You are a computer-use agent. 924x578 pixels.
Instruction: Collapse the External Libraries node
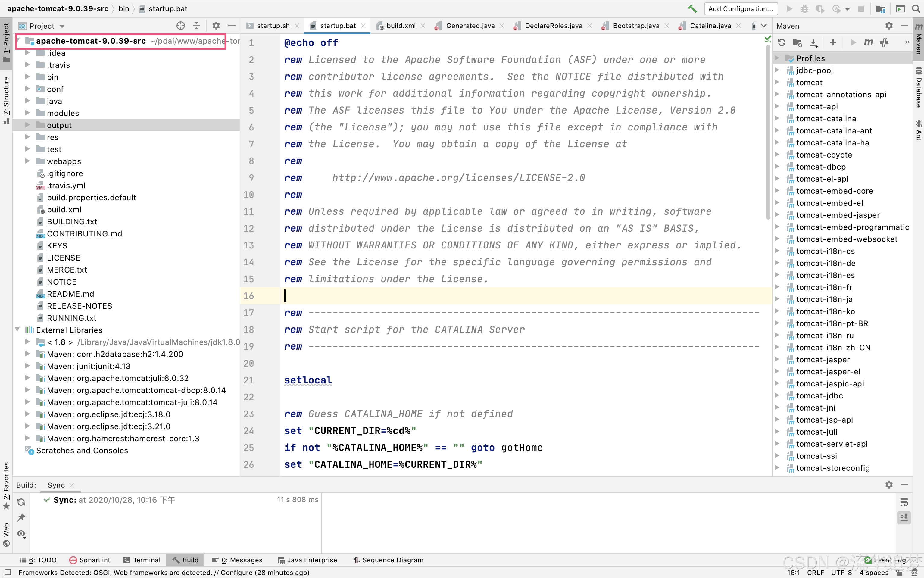click(x=17, y=330)
